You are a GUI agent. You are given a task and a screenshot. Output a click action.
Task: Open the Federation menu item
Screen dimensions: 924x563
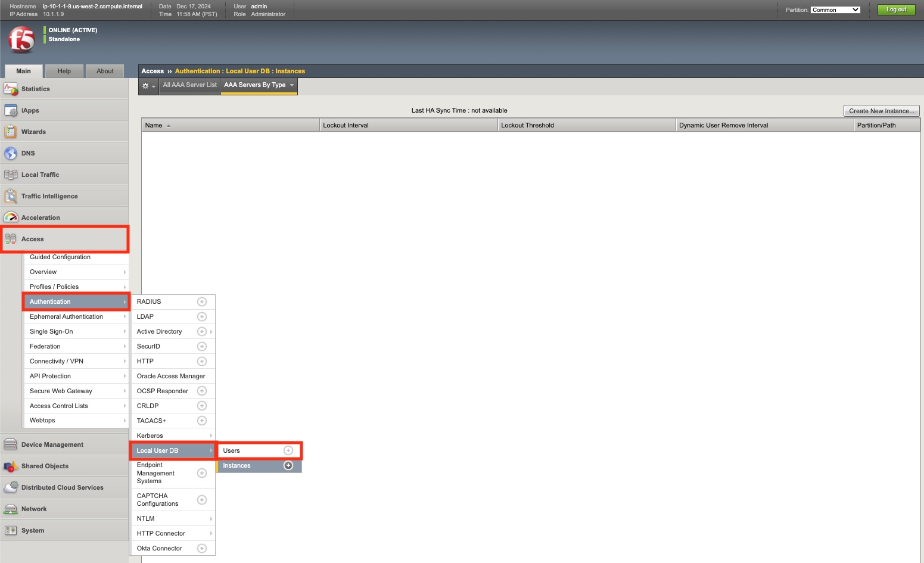76,346
